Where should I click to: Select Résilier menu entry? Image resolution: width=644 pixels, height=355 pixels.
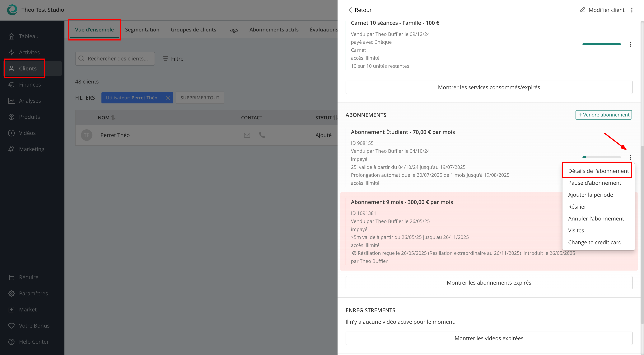coord(598,207)
